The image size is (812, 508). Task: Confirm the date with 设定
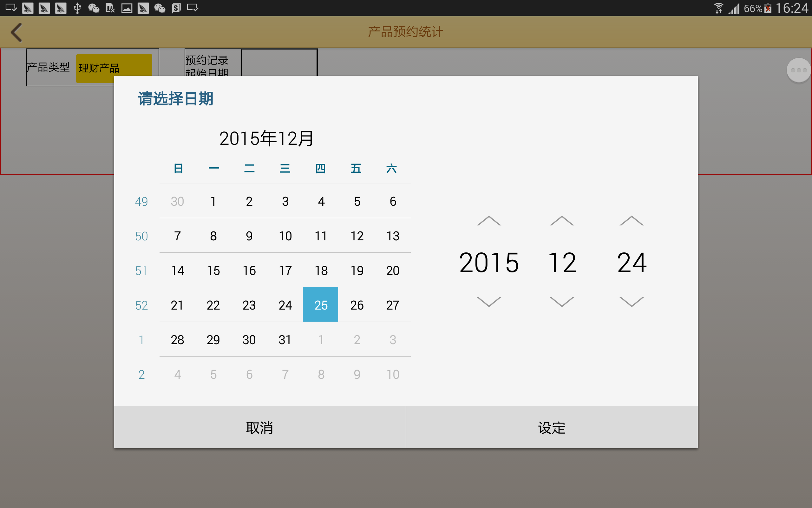pyautogui.click(x=552, y=427)
